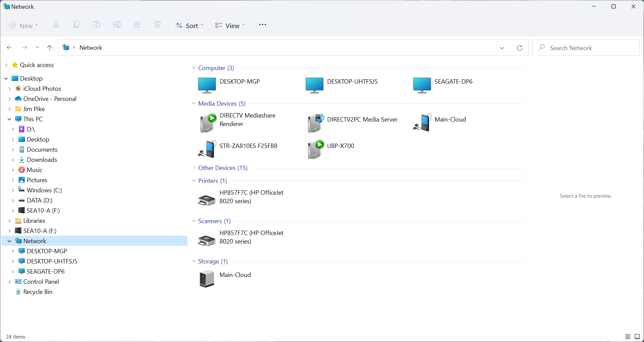Go back with the Back arrow
The height and width of the screenshot is (342, 644).
click(x=9, y=47)
